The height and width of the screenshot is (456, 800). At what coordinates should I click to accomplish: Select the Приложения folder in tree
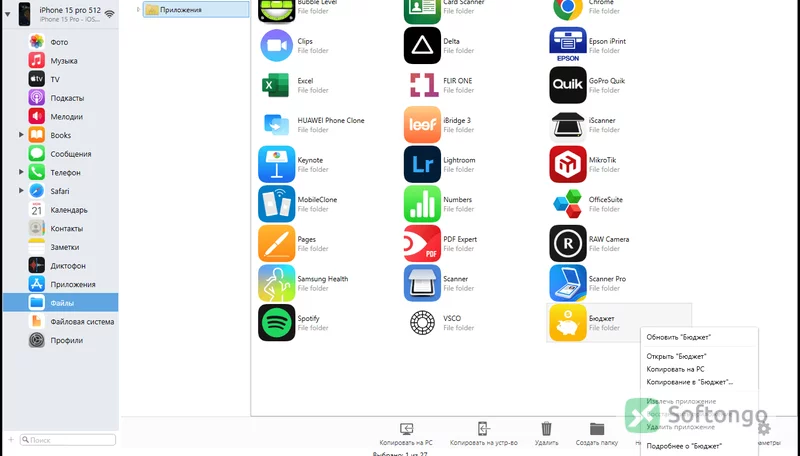pyautogui.click(x=196, y=9)
